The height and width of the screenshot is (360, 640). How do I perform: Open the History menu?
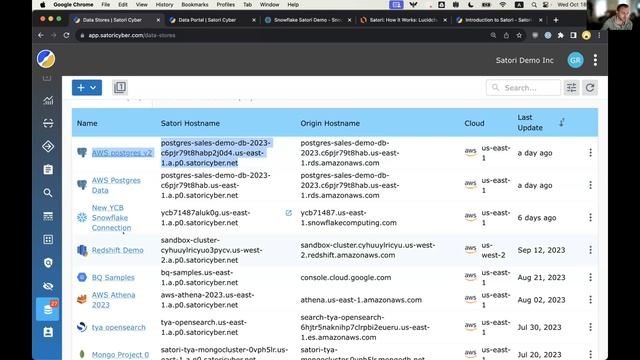(x=164, y=4)
